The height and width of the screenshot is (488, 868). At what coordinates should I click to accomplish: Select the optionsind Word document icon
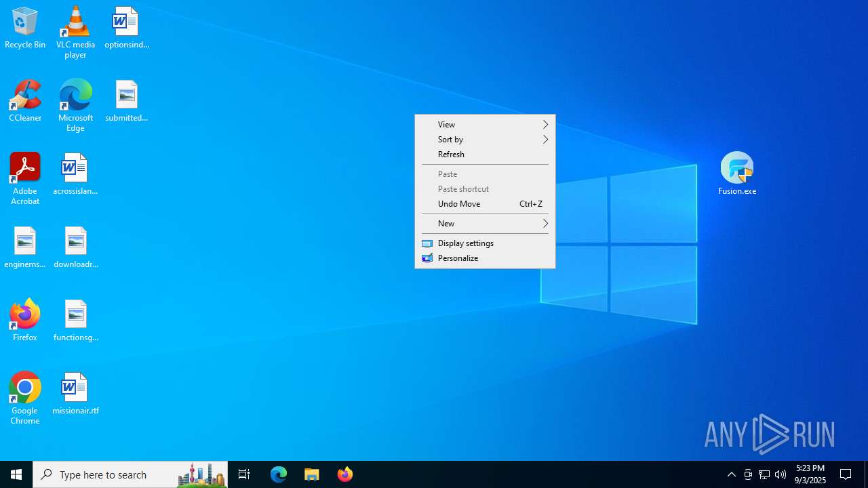126,28
